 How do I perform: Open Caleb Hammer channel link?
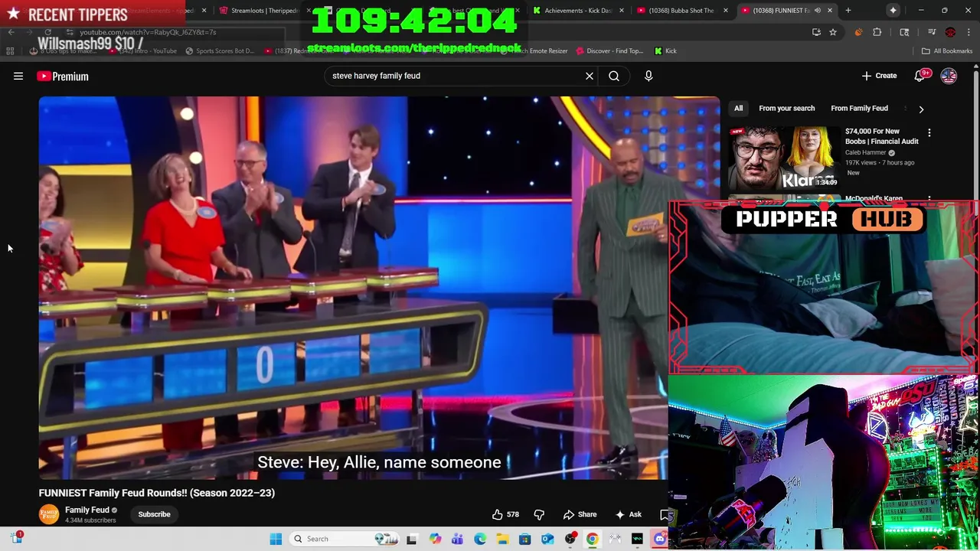865,152
